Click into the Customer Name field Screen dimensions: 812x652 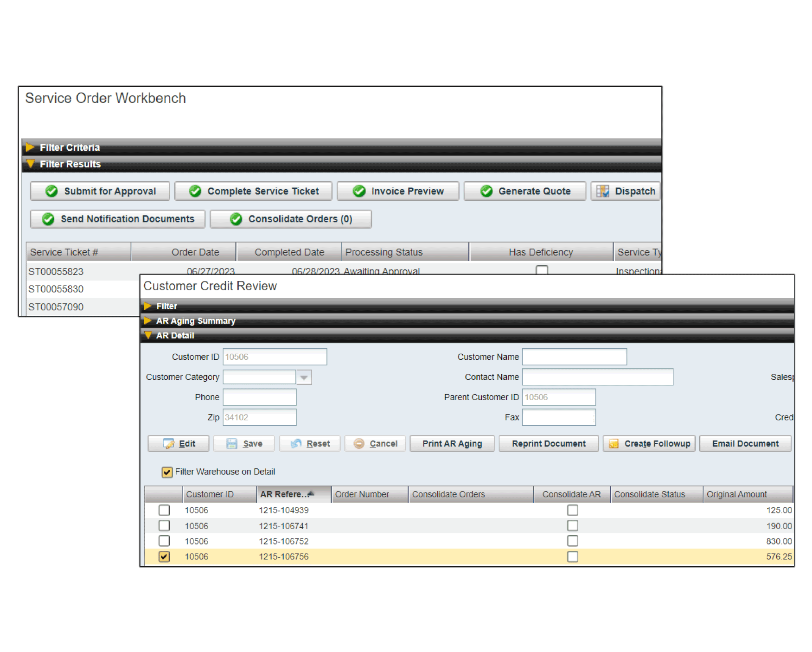coord(574,357)
